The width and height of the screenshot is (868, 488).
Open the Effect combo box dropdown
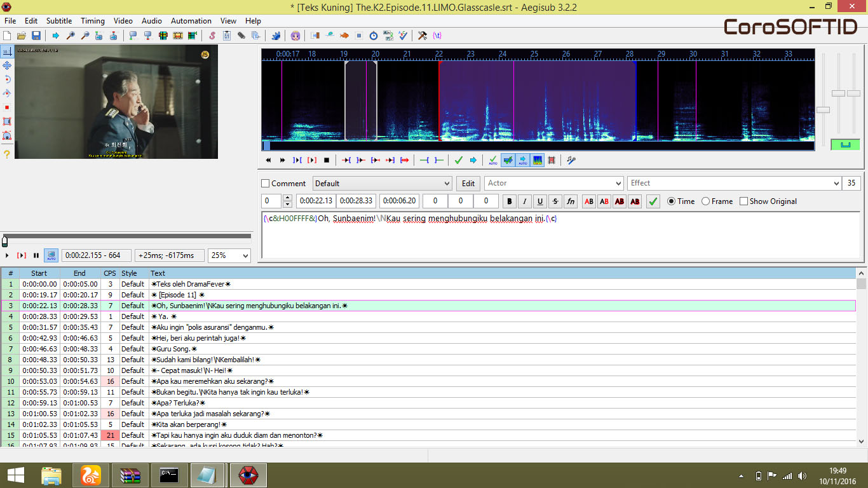click(836, 184)
